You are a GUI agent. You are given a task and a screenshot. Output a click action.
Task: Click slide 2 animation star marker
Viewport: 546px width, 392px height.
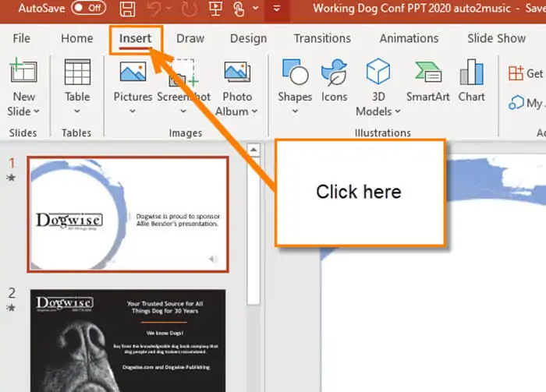(x=11, y=308)
